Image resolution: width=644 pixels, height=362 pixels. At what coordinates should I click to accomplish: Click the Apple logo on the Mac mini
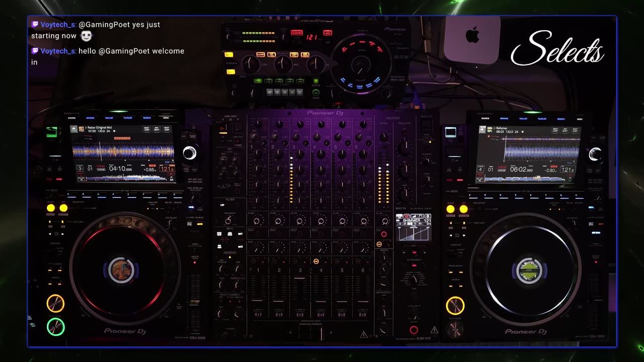(472, 36)
